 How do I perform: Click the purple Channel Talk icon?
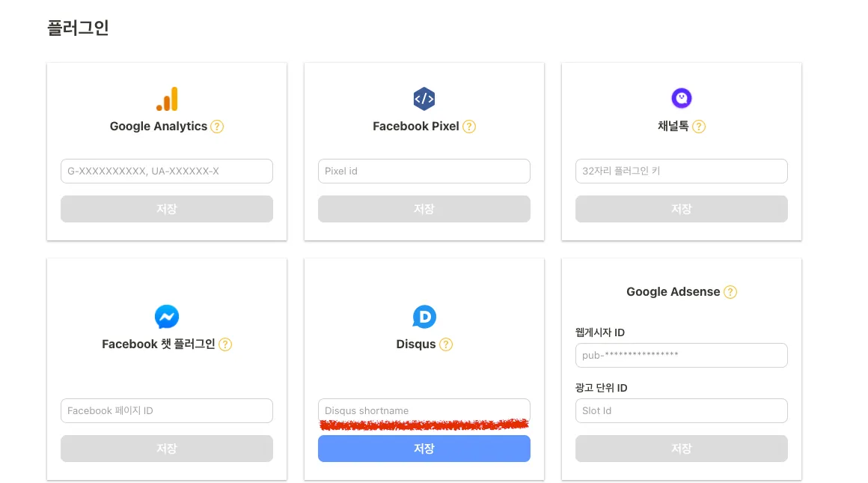(682, 97)
